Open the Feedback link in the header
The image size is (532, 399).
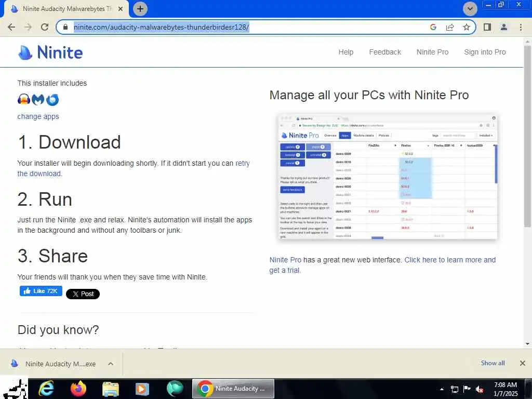coord(385,52)
